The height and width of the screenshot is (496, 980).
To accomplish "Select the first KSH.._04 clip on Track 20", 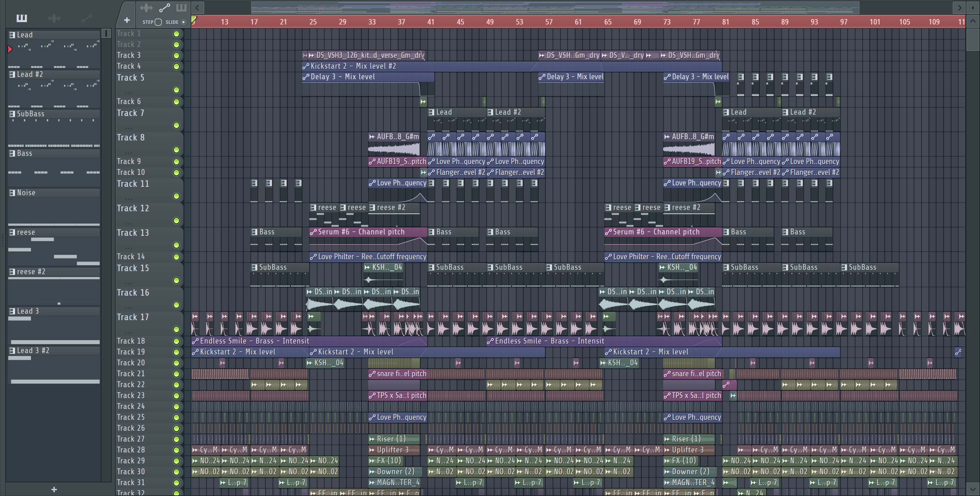I will point(326,363).
